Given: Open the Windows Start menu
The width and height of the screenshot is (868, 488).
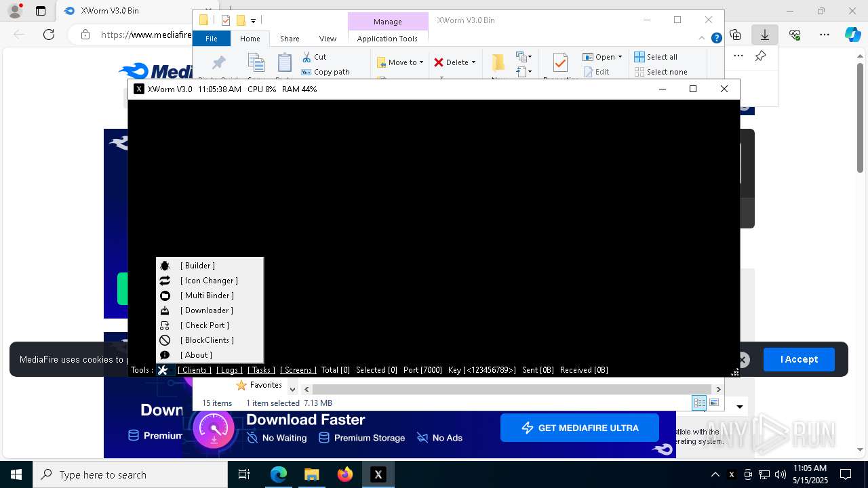Looking at the screenshot, I should click(x=16, y=474).
